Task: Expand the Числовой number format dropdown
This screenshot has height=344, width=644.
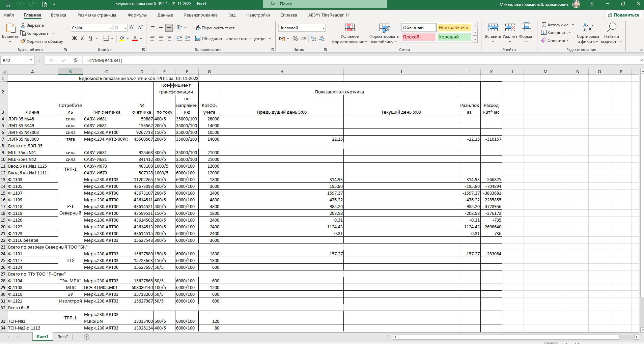Action: [x=323, y=28]
